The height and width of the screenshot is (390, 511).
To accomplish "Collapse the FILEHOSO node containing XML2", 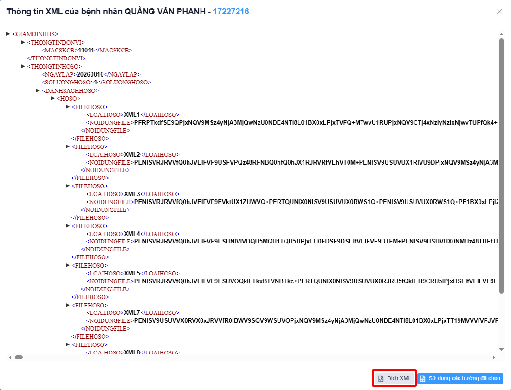I will (x=68, y=146).
